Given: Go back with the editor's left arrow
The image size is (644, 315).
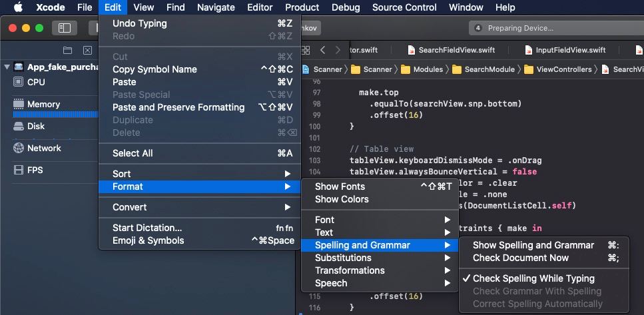Looking at the screenshot, I should pyautogui.click(x=323, y=50).
